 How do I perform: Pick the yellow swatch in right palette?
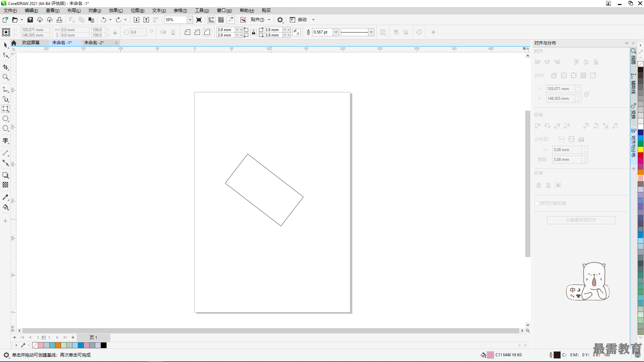tap(641, 149)
